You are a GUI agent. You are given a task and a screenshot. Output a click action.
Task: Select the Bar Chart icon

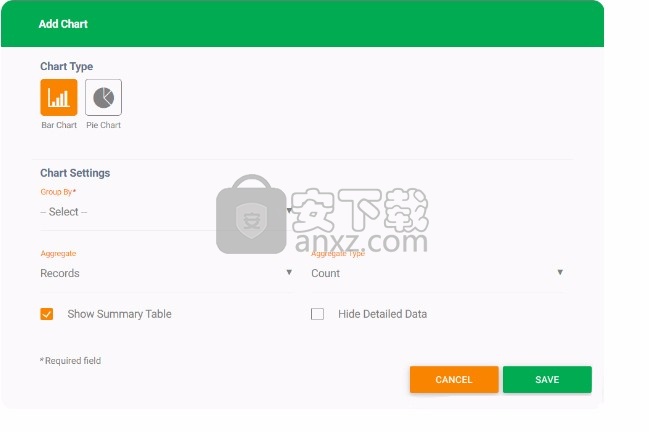pos(59,98)
